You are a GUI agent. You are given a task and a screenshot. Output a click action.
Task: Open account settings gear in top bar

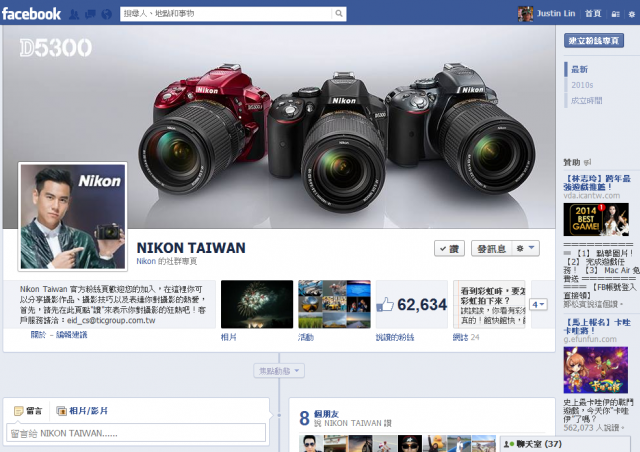(631, 14)
